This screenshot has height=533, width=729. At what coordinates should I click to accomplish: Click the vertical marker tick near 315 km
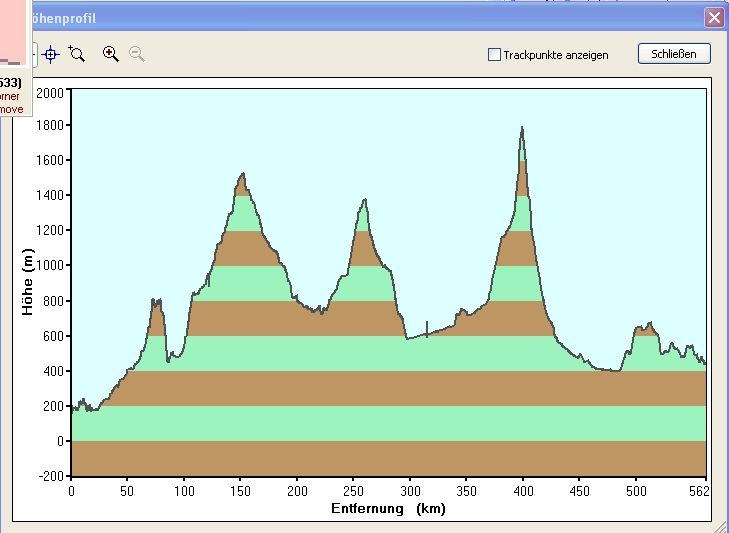[x=427, y=329]
